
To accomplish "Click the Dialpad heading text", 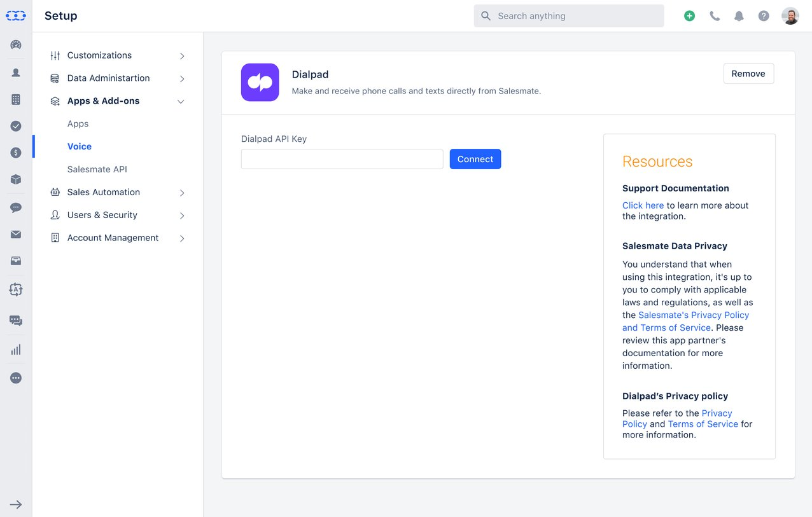I will (310, 74).
